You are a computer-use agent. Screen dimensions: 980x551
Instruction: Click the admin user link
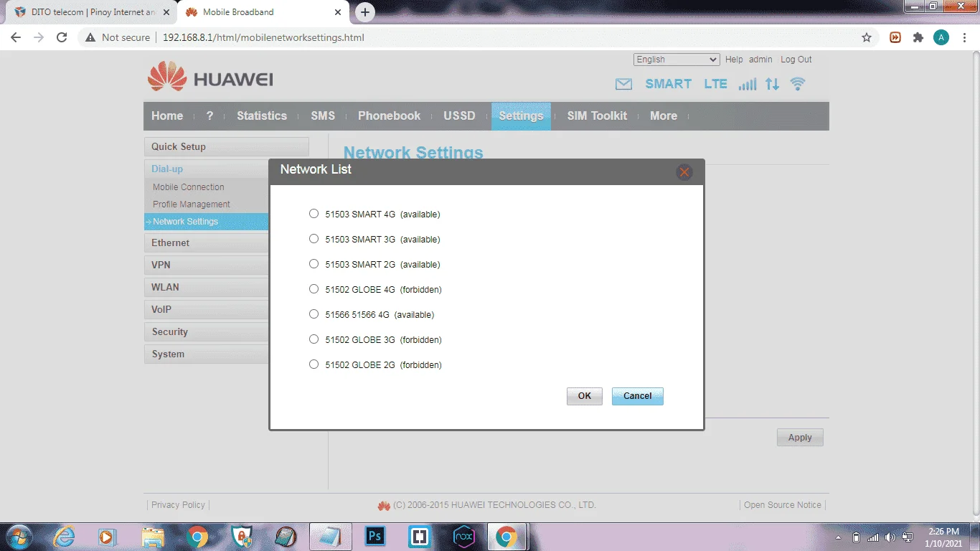tap(760, 60)
